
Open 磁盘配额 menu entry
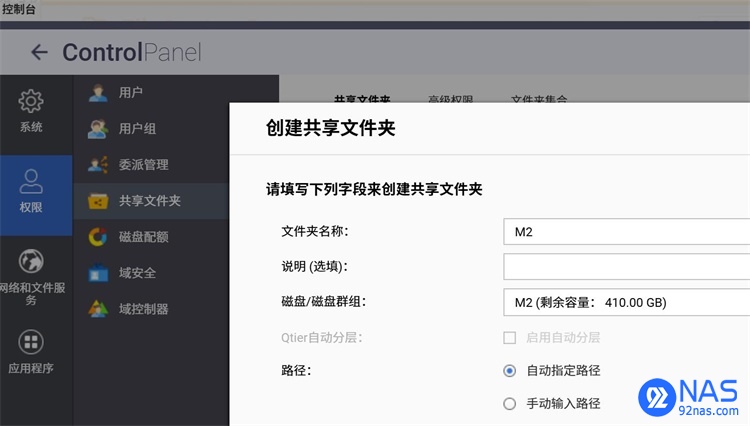143,237
